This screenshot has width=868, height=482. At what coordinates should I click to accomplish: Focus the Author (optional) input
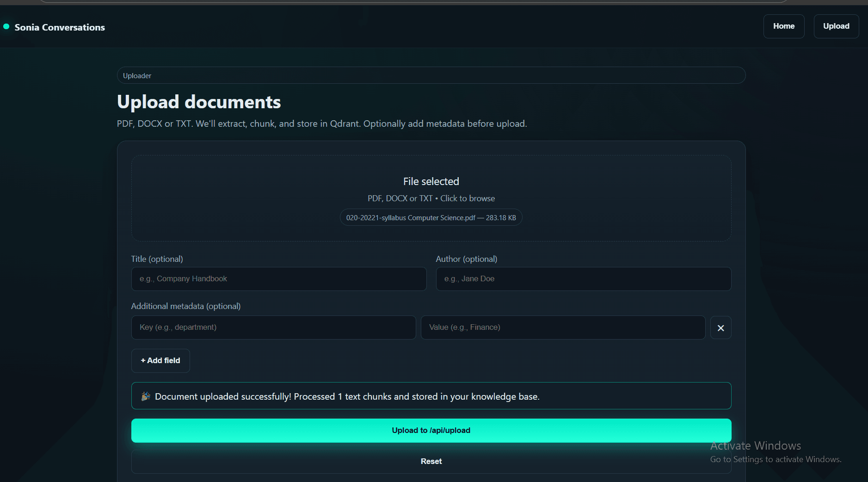[x=584, y=279]
